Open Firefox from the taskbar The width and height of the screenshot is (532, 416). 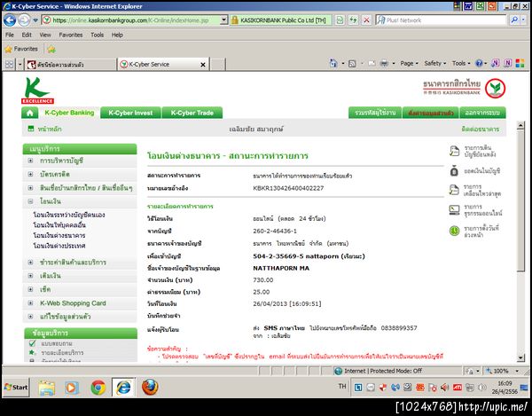coord(150,387)
